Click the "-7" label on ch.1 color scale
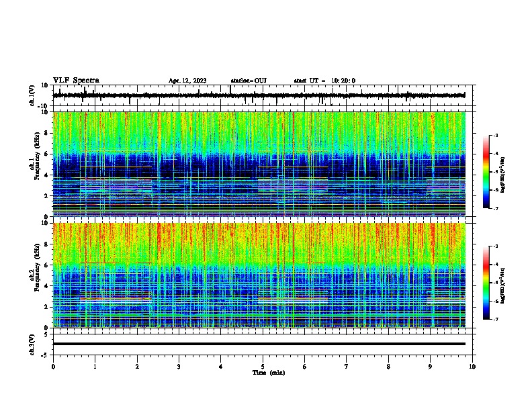The image size is (532, 411). click(x=496, y=208)
